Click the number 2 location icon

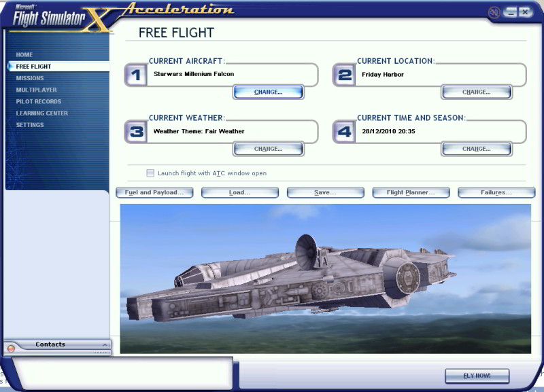click(344, 75)
